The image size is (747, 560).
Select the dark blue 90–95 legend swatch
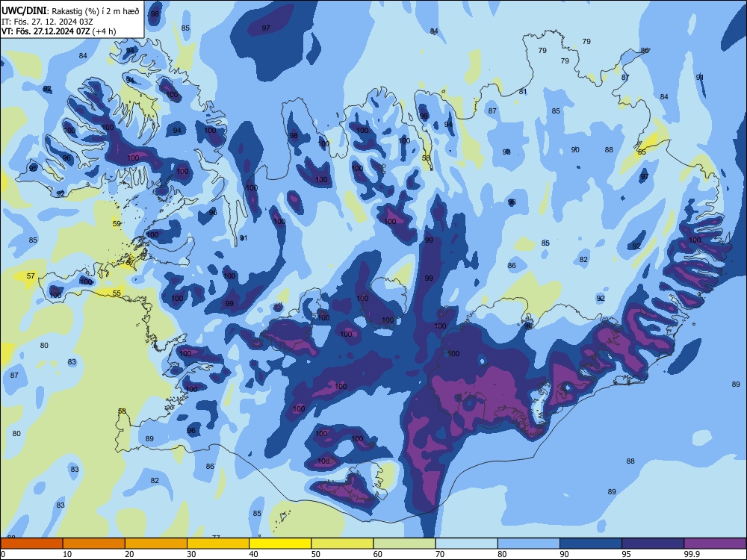[591, 544]
